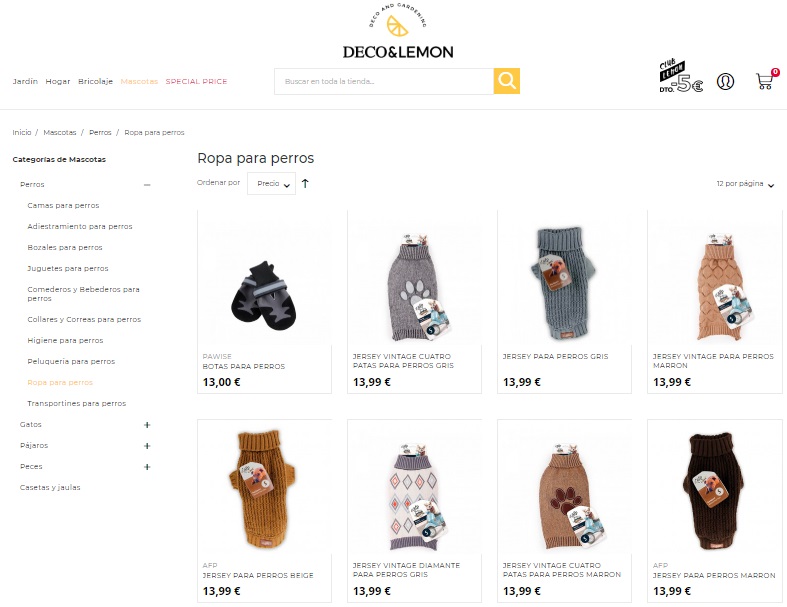Select the Bricolaje menu
787x607 pixels.
95,81
